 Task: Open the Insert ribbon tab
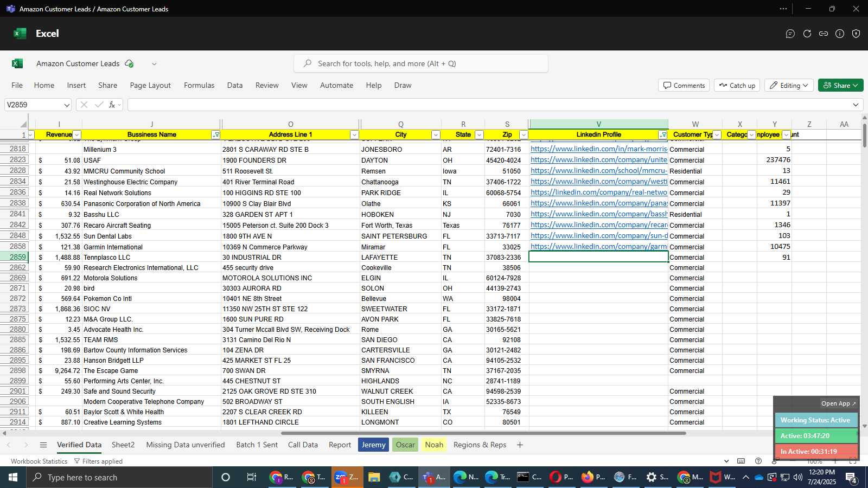point(76,85)
